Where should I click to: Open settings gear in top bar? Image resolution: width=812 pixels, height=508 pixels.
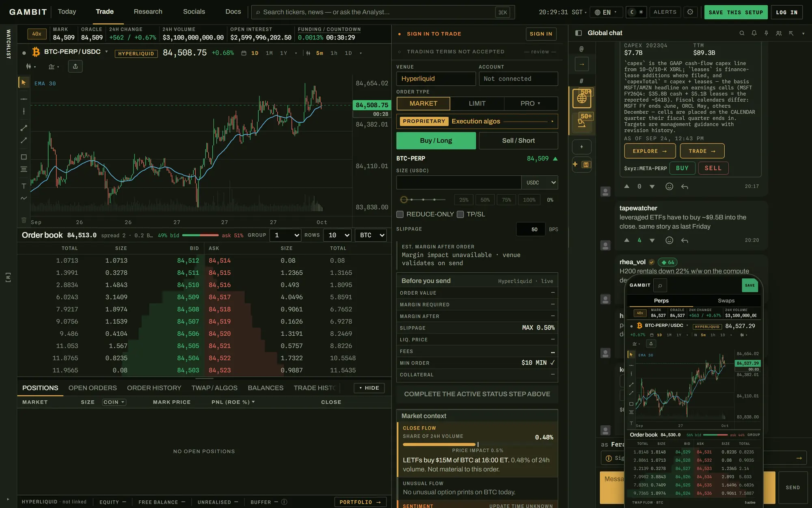690,12
